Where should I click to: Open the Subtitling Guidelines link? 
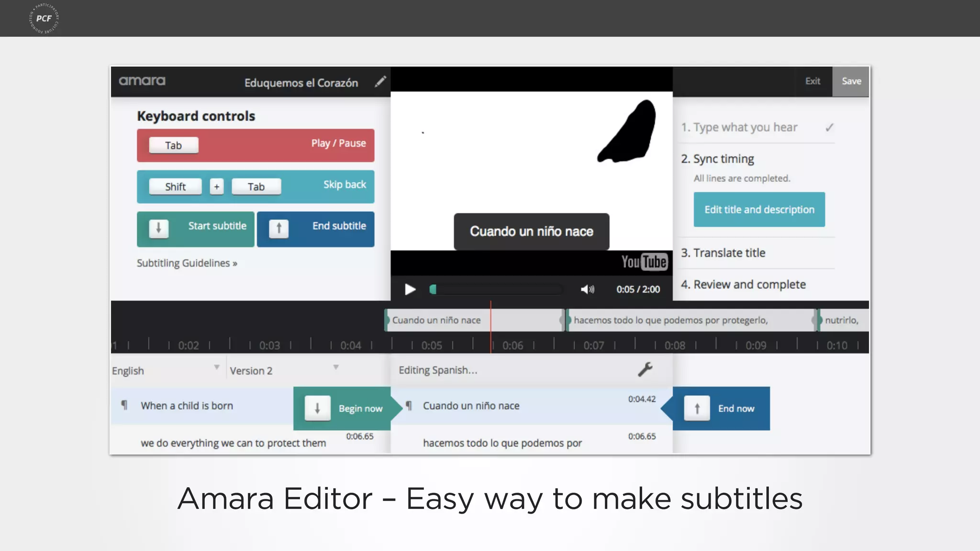[x=187, y=263]
